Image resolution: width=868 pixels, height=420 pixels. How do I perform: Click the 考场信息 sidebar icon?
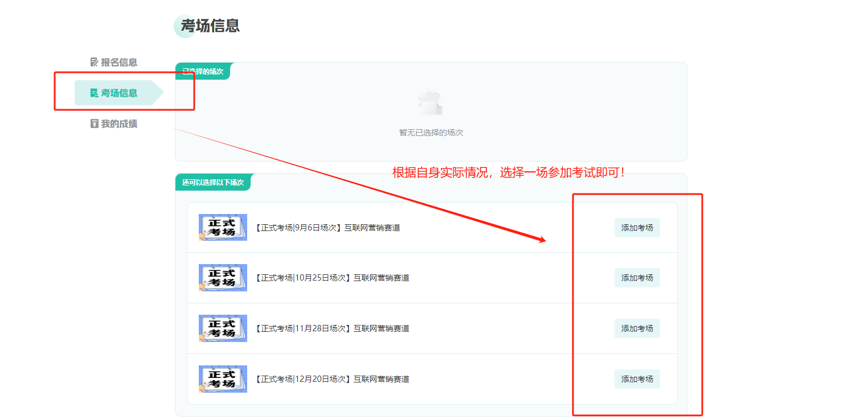(95, 93)
